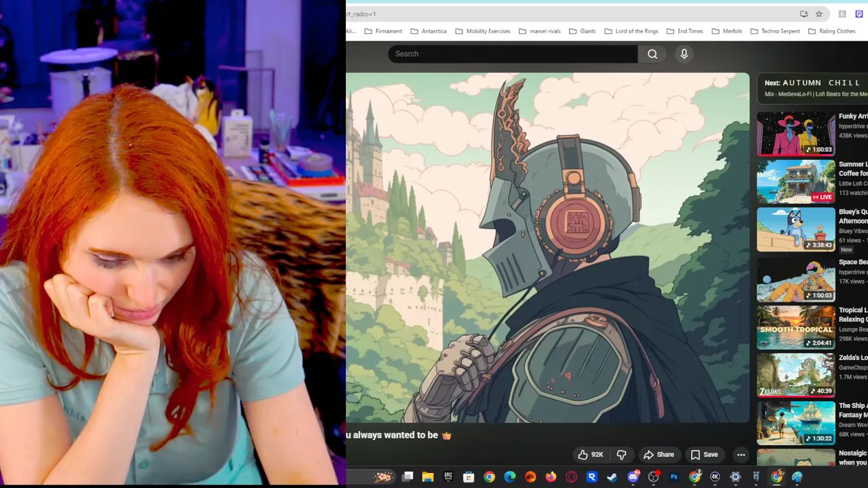Open the End Times bookmarks folder

pyautogui.click(x=684, y=31)
